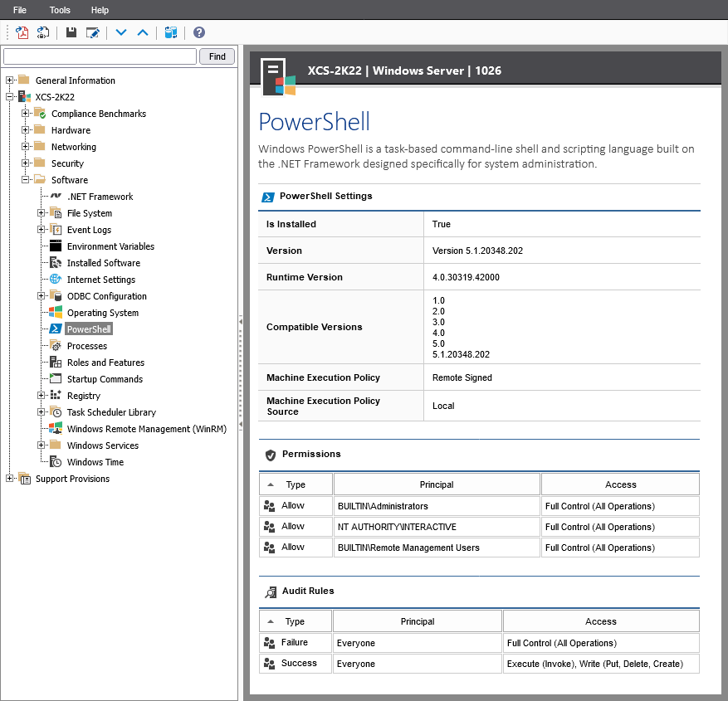Click the export to PDF toolbar icon
The width and height of the screenshot is (728, 701).
22,32
